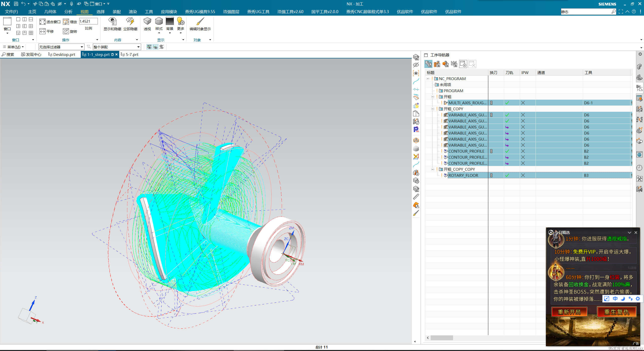
Task: Select side-by-side two-view layout icon
Action: coord(24,19)
